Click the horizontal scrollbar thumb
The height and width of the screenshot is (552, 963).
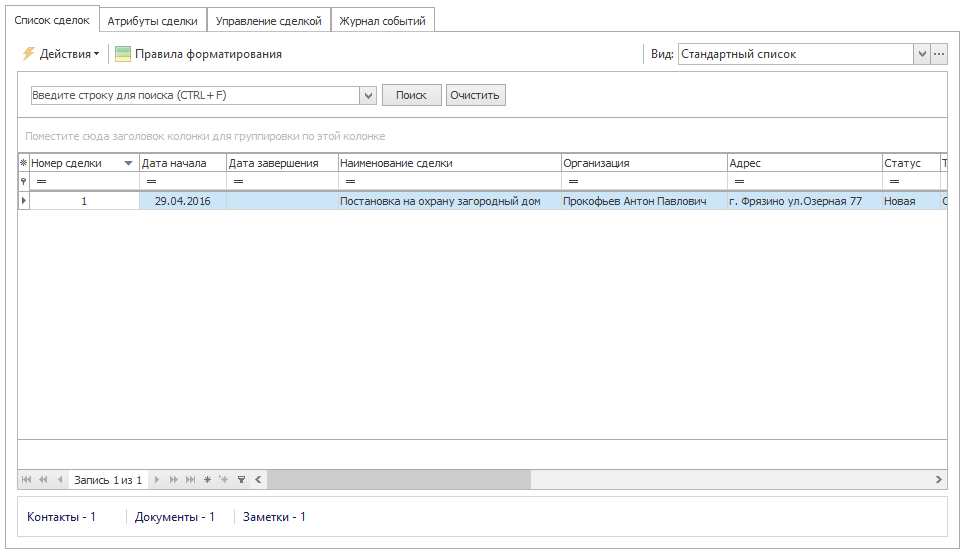pyautogui.click(x=399, y=480)
